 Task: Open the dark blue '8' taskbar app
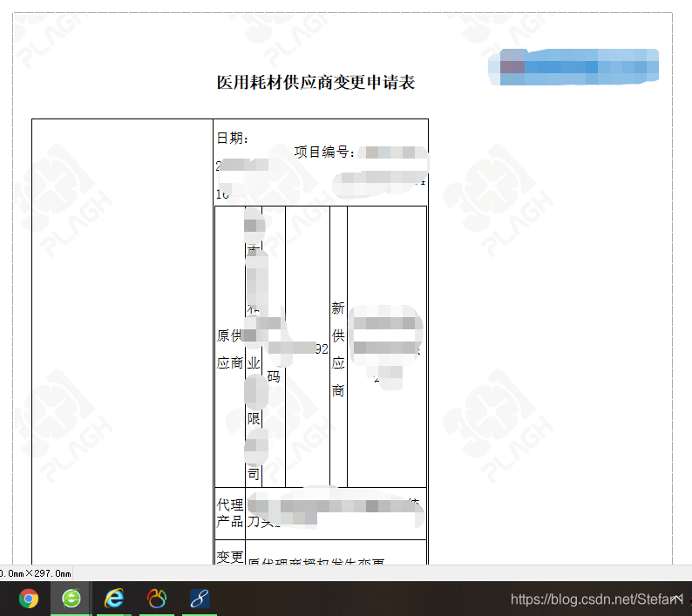[x=200, y=599]
